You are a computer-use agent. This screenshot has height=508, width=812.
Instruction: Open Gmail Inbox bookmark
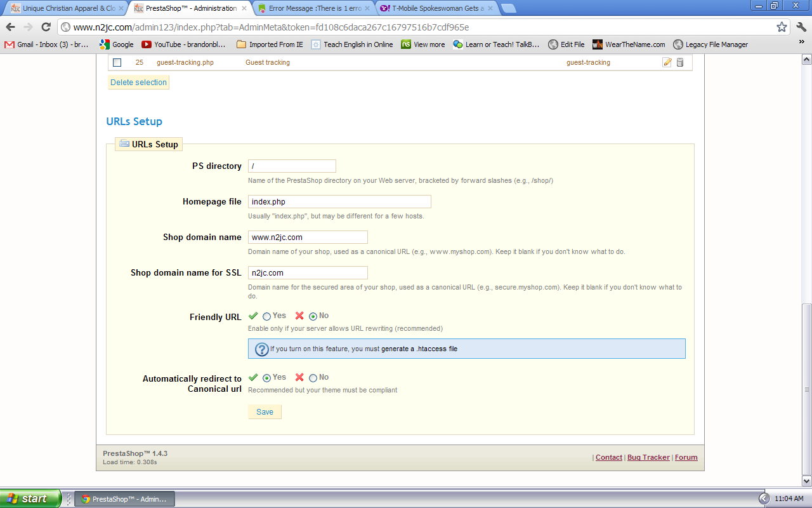pyautogui.click(x=46, y=44)
